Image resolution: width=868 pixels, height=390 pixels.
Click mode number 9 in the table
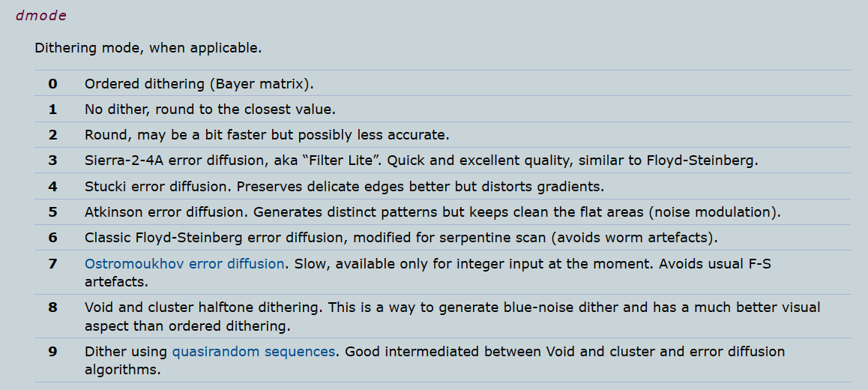(52, 351)
